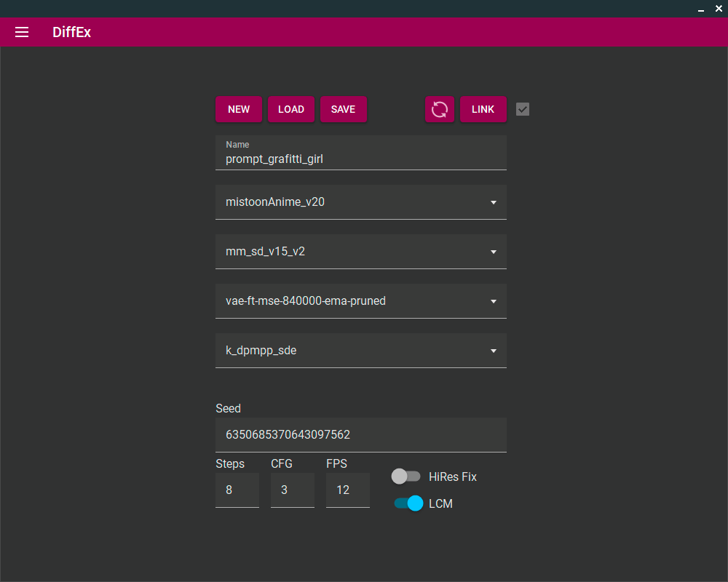The width and height of the screenshot is (728, 582).
Task: Open the vae-ft-mse-840000-ema-pruned VAE dropdown
Action: click(x=360, y=301)
